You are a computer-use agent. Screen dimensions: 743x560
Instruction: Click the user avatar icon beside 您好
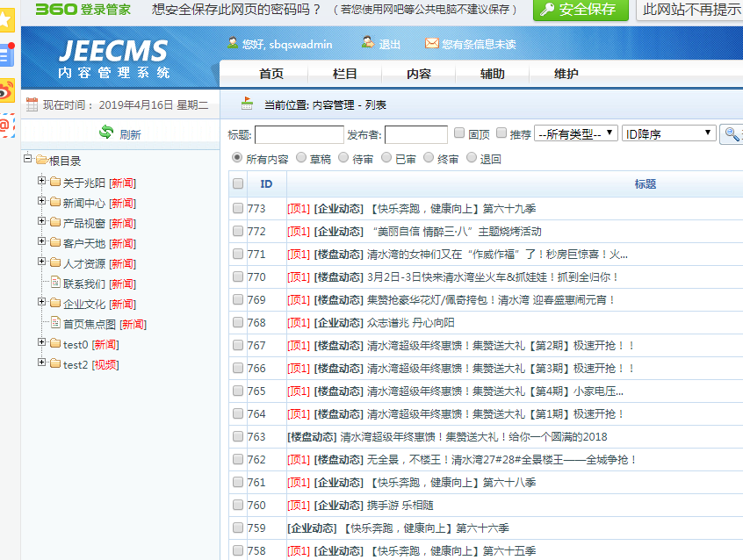232,43
